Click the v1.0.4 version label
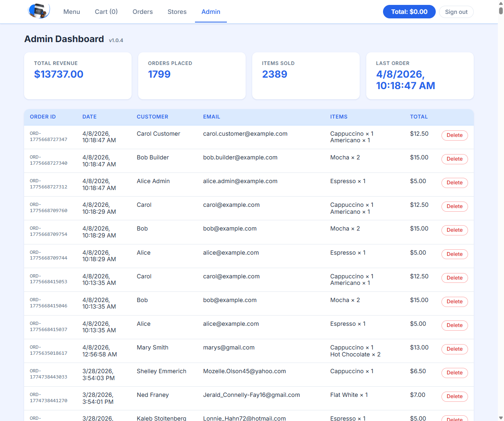The image size is (504, 421). pyautogui.click(x=116, y=40)
